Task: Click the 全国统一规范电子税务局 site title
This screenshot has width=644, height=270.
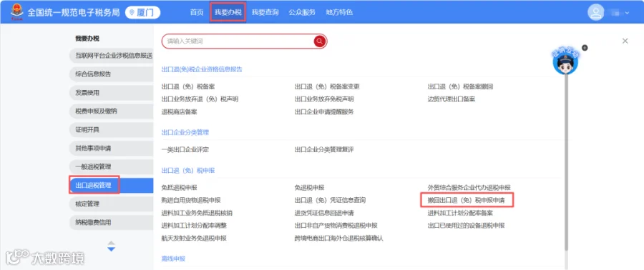Action: 74,12
